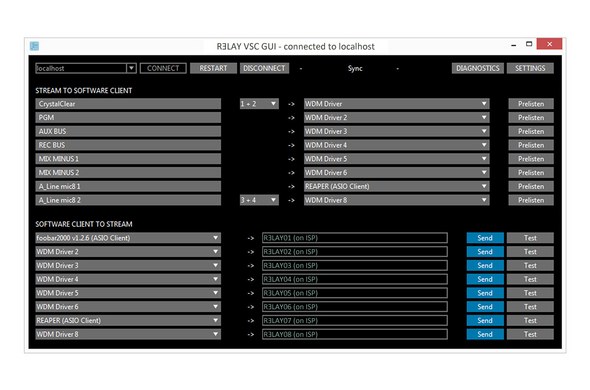Expand the WDM Driver 5 dropdown for MIX MINUS 1
The height and width of the screenshot is (390, 590).
pyautogui.click(x=397, y=159)
